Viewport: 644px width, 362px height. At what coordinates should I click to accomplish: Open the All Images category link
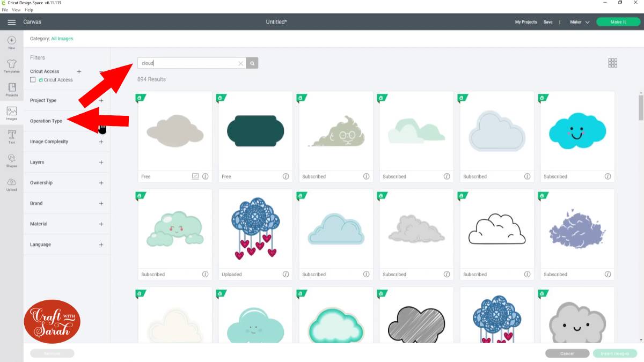tap(62, 39)
